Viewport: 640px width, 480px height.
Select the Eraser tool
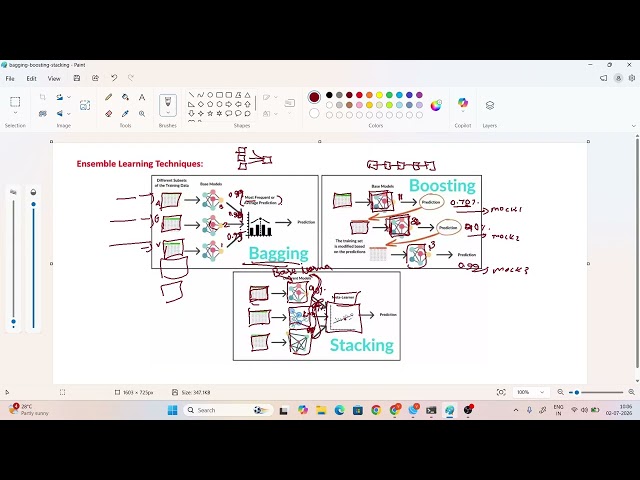109,113
